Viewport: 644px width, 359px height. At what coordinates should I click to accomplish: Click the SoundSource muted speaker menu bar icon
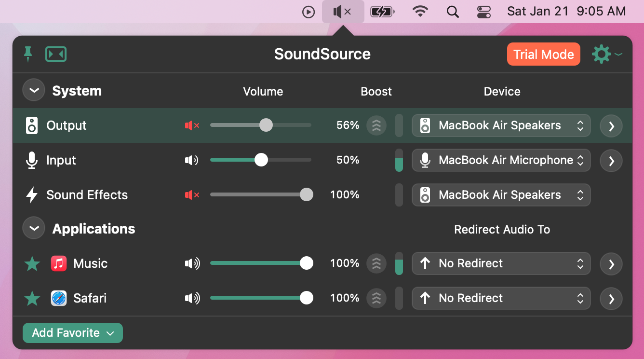tap(343, 12)
